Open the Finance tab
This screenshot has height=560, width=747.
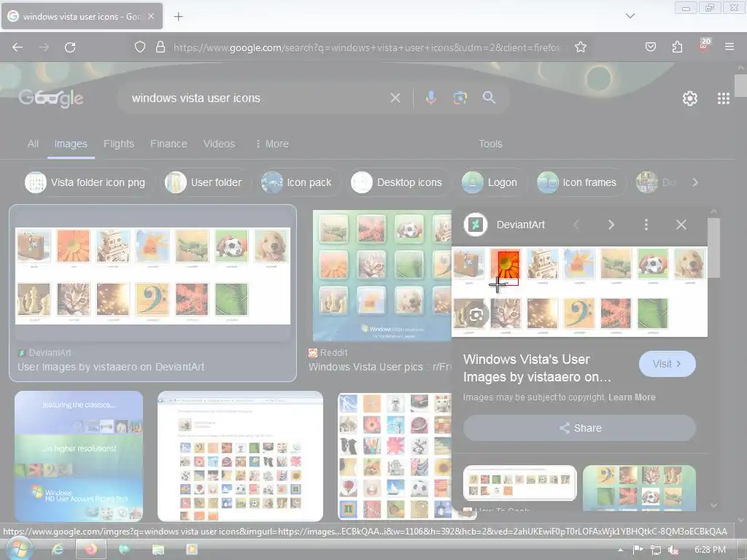pos(169,144)
